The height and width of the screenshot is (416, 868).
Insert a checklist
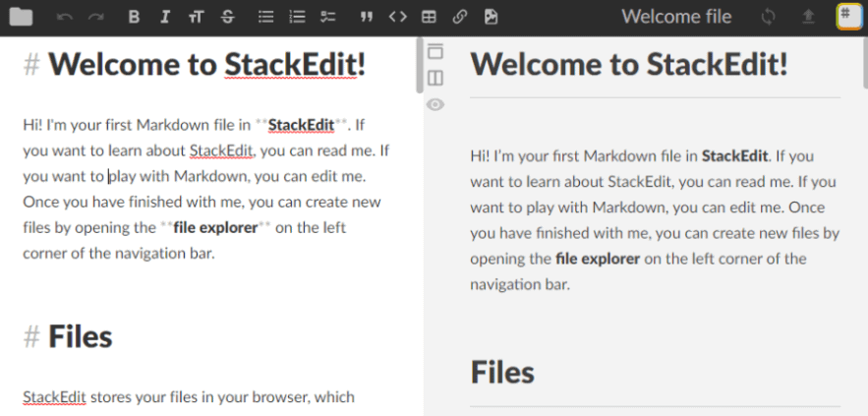pyautogui.click(x=328, y=17)
